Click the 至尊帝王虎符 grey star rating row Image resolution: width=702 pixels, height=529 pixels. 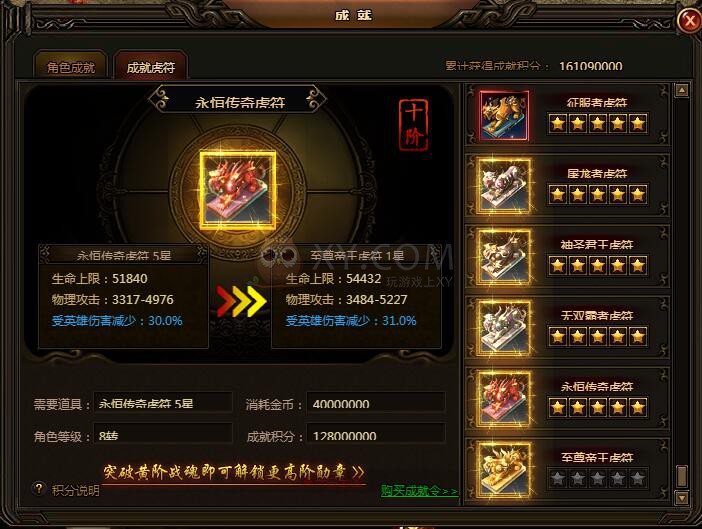(597, 478)
